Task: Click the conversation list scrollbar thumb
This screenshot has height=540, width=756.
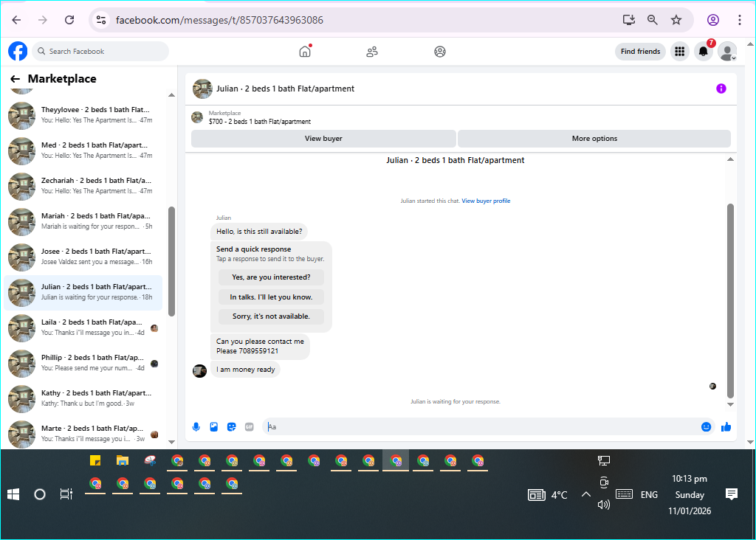Action: click(171, 262)
